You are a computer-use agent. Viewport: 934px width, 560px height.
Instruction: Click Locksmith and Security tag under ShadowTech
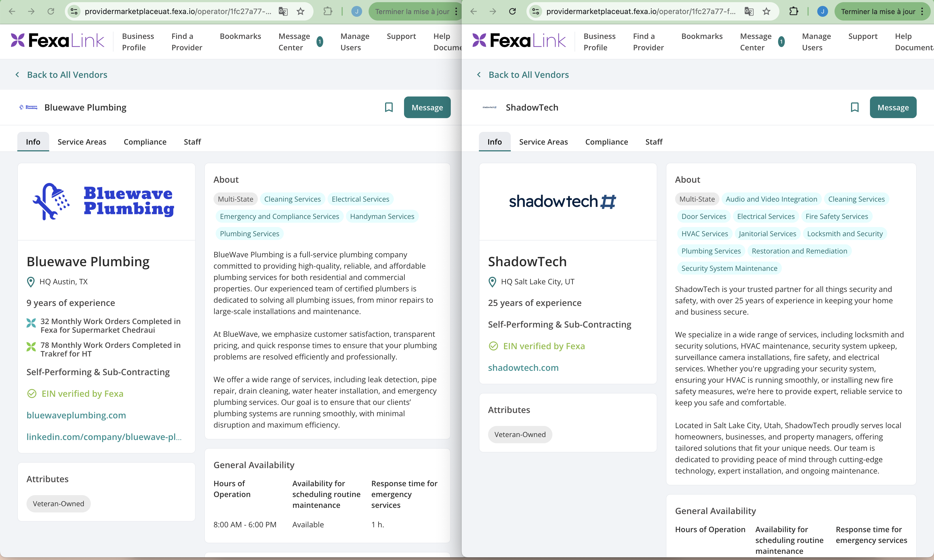point(845,234)
